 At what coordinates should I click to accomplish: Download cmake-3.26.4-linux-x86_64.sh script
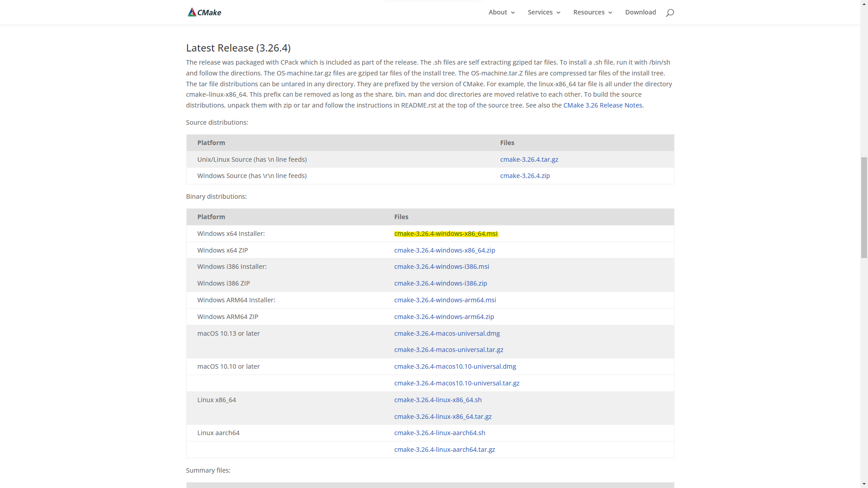pos(438,400)
